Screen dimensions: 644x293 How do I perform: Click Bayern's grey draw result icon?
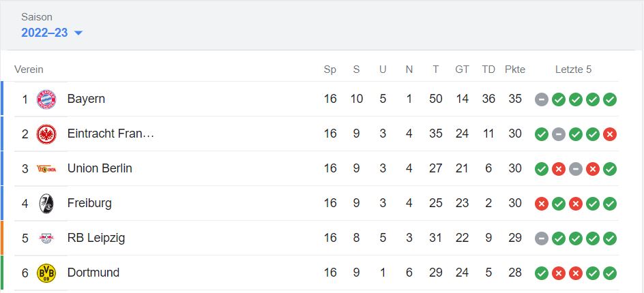point(542,99)
